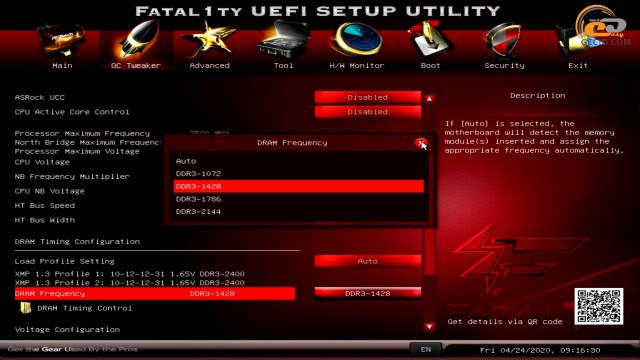The width and height of the screenshot is (640, 360).
Task: Select the ASRock UCC setting label
Action: 40,98
